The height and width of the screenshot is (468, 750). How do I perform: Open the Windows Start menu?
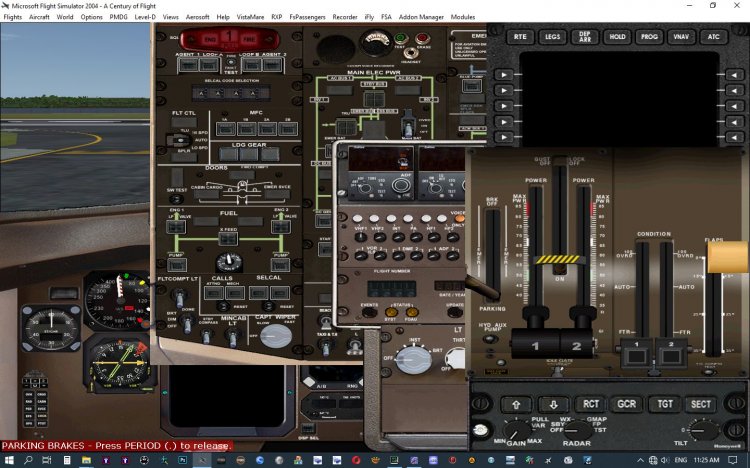(9, 460)
